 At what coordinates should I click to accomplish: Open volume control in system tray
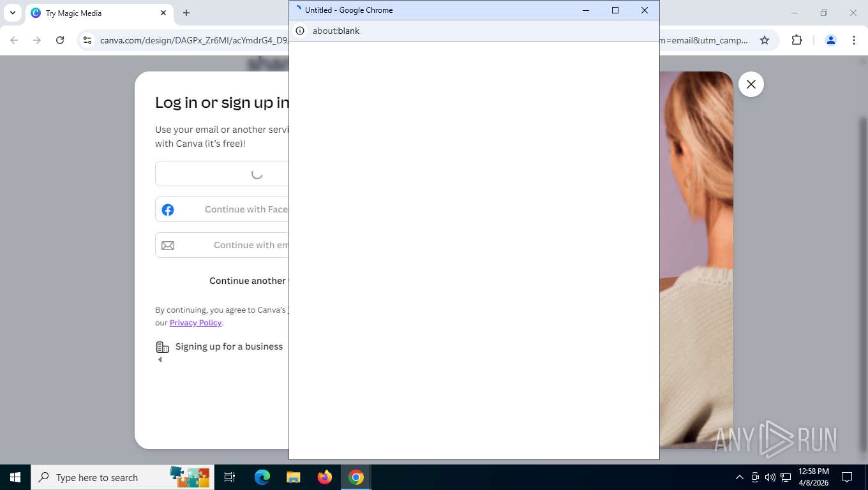point(770,477)
